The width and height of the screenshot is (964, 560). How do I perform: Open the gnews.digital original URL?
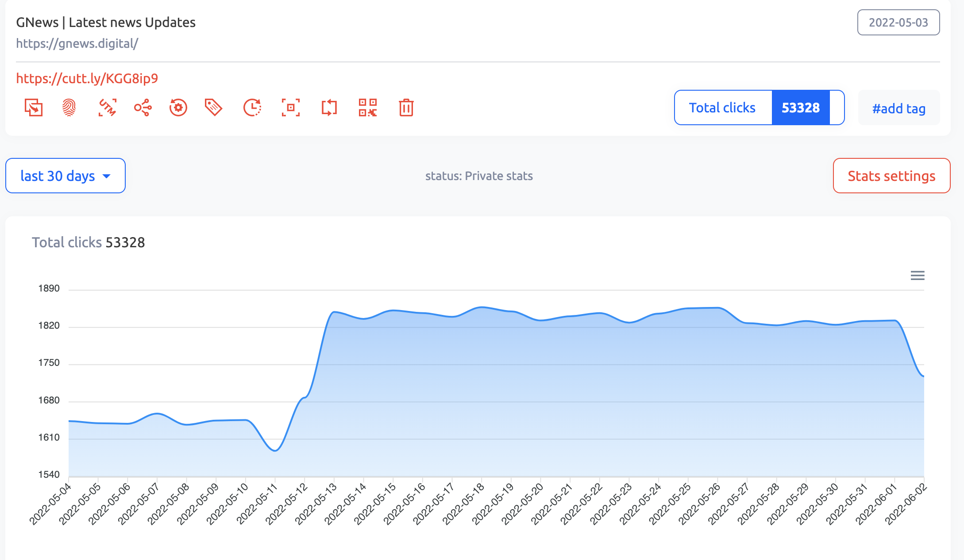(77, 43)
